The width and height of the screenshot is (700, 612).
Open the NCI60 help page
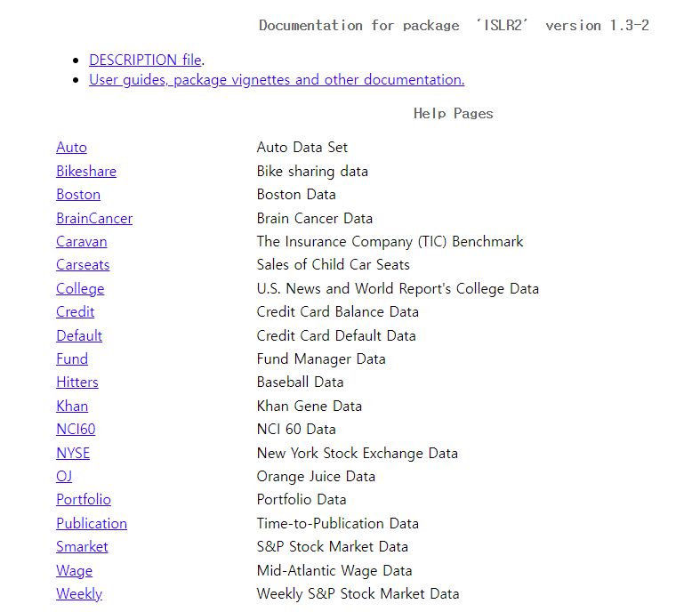point(76,430)
